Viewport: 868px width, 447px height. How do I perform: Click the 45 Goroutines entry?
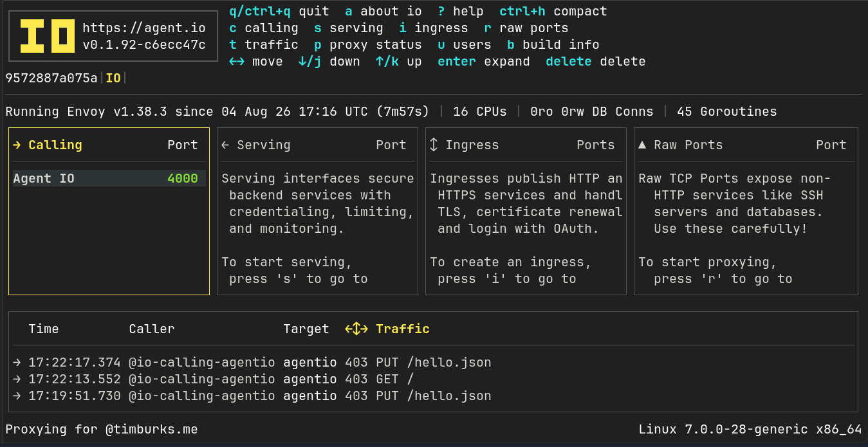(727, 112)
